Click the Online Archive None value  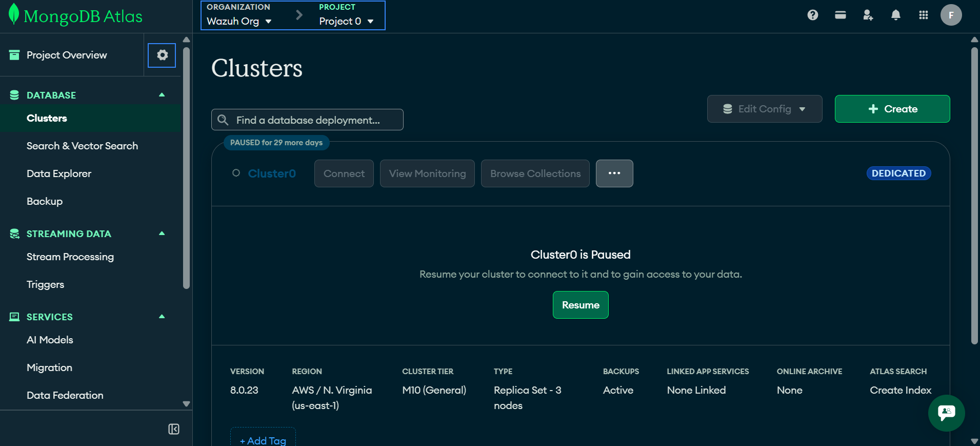[x=789, y=390]
